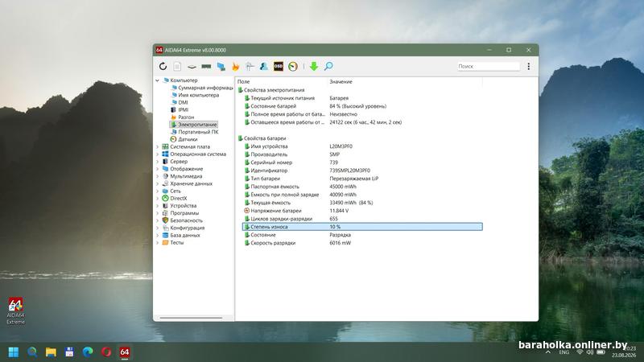Select Имя компьютера tree item
This screenshot has height=362, width=644.
click(x=195, y=95)
